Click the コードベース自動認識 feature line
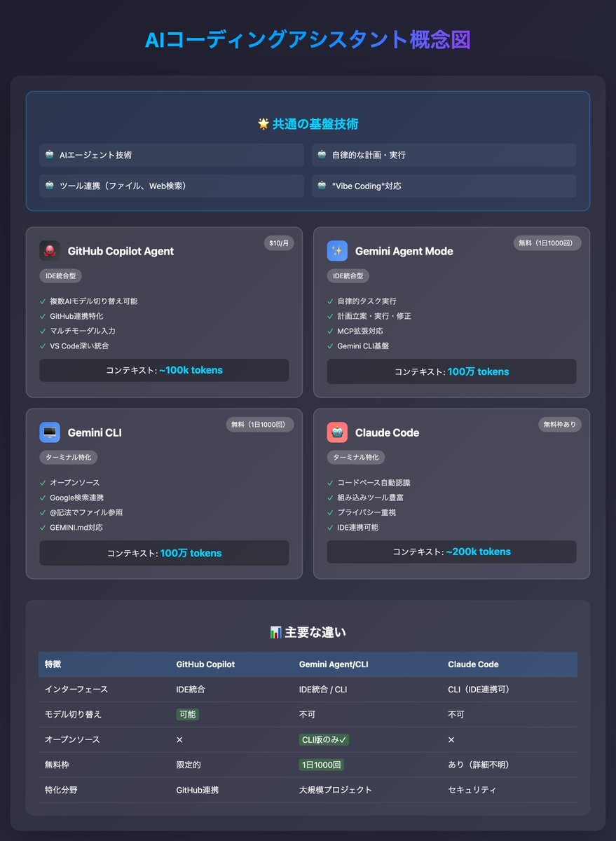The height and width of the screenshot is (841, 616). [x=374, y=483]
